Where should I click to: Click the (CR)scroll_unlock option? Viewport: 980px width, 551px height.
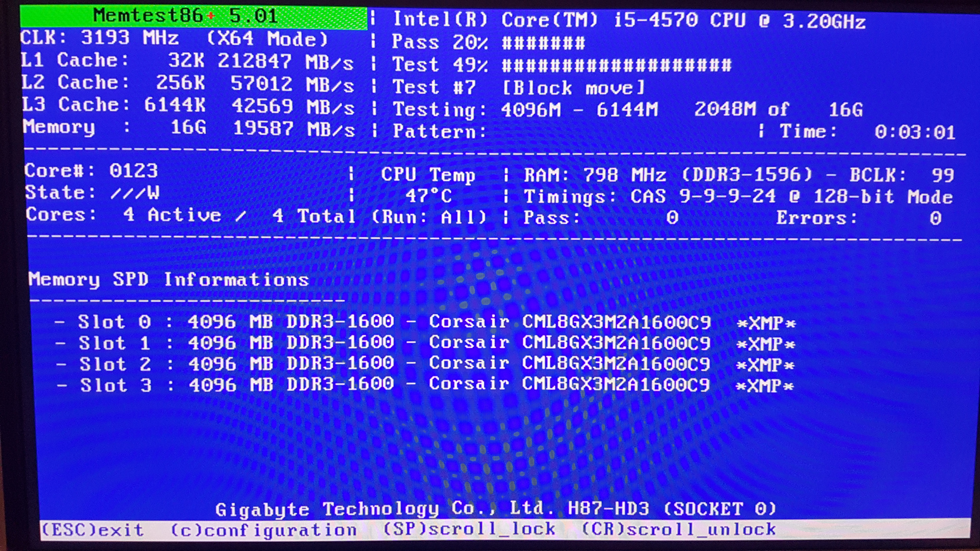(x=678, y=529)
